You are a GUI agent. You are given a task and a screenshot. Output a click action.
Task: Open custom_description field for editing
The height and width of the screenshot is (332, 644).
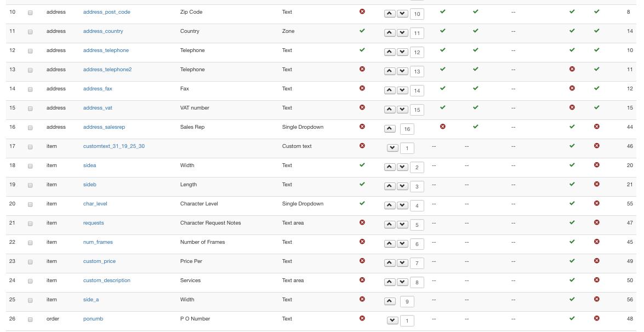[107, 281]
